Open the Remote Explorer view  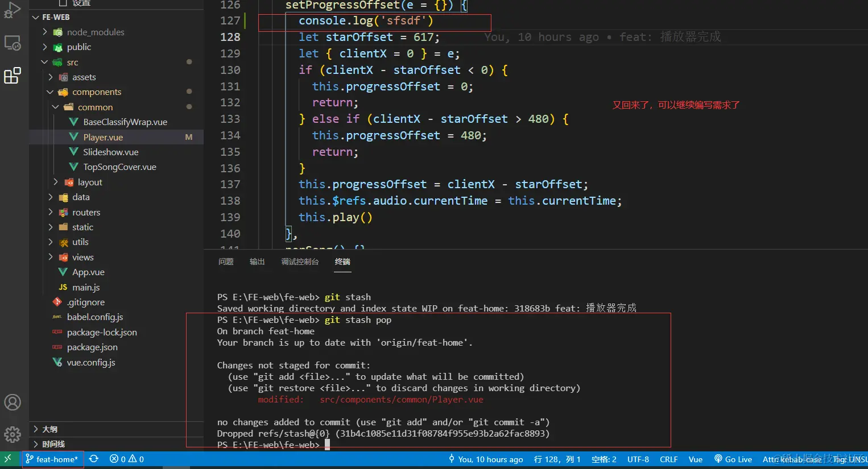pyautogui.click(x=12, y=43)
